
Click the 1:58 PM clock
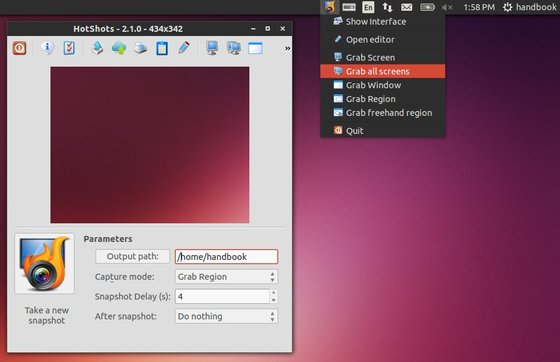(479, 7)
